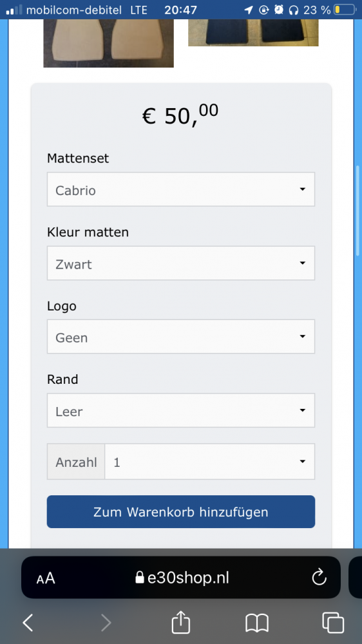Tap the padlock icon in address bar
Screen dimensions: 362x644
click(x=140, y=578)
